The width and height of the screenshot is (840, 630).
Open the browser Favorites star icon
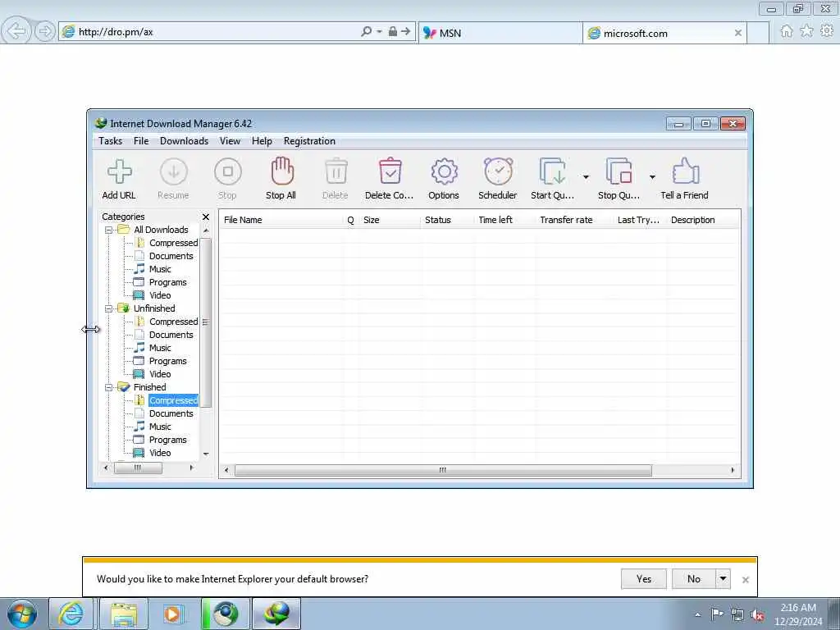(x=807, y=31)
